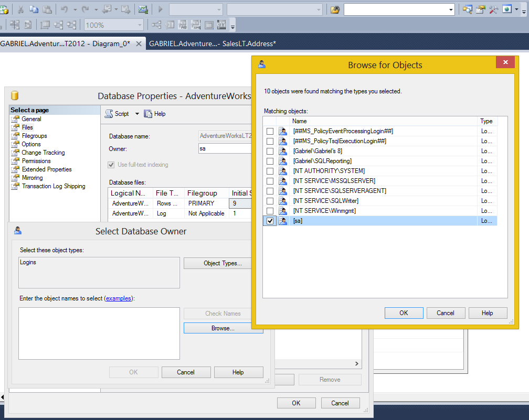Image resolution: width=529 pixels, height=420 pixels.
Task: Check the Gabriel\SQLReporting login checkbox
Action: (x=270, y=161)
